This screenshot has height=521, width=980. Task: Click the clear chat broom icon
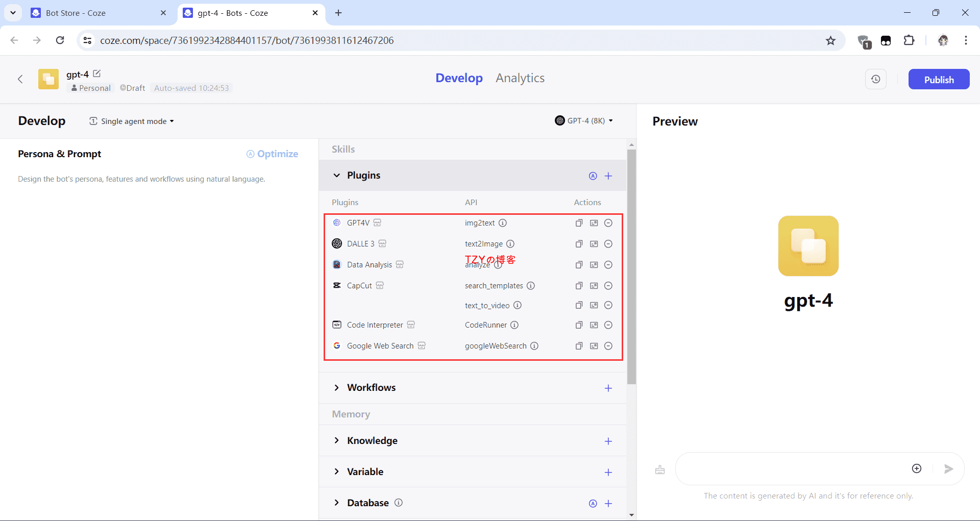660,469
